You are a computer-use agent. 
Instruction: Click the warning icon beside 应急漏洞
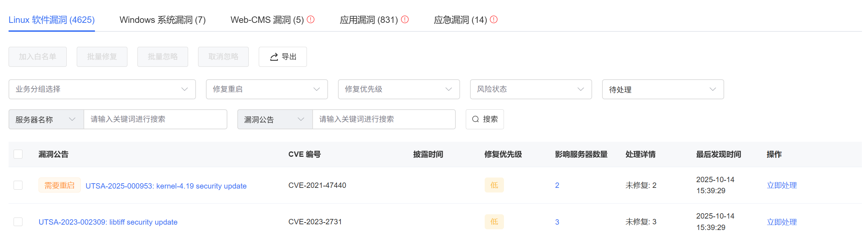click(x=494, y=20)
